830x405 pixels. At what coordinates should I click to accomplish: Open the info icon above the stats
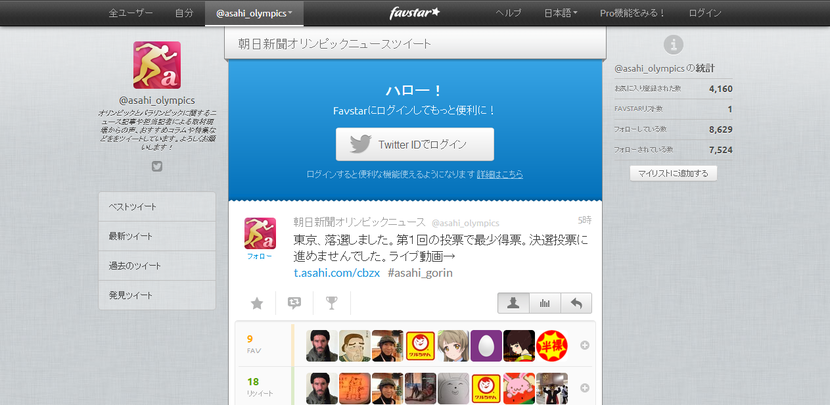(673, 44)
